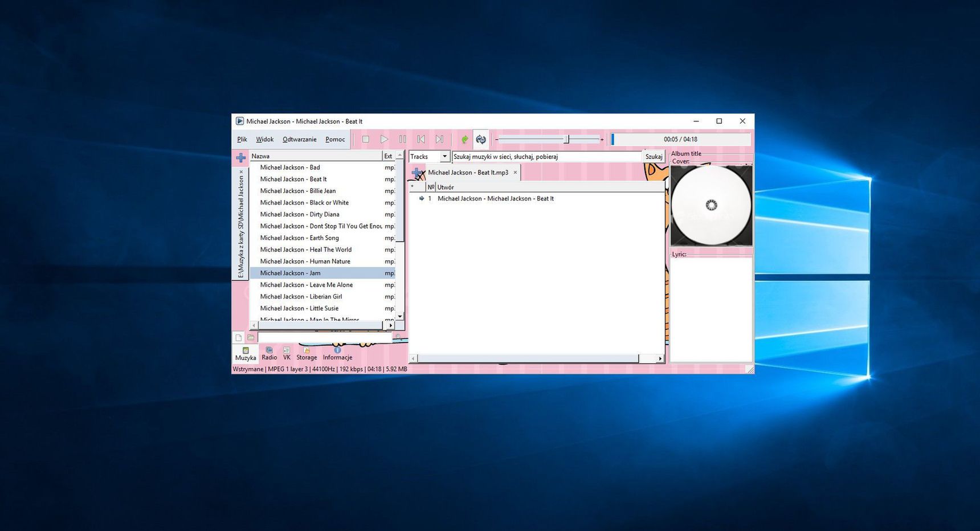Toggle the repeat loop icon
Image resolution: width=980 pixels, height=531 pixels.
[x=481, y=139]
